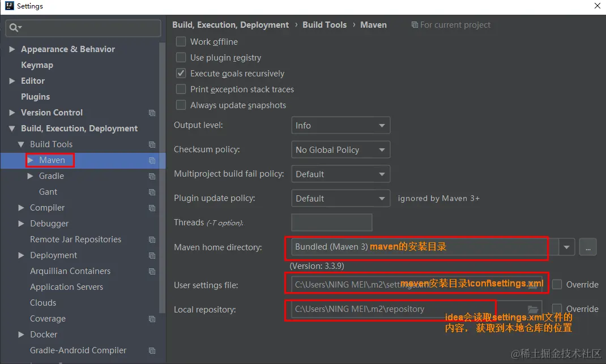Click project-level icon next to Build Tools
The image size is (606, 364).
[152, 144]
